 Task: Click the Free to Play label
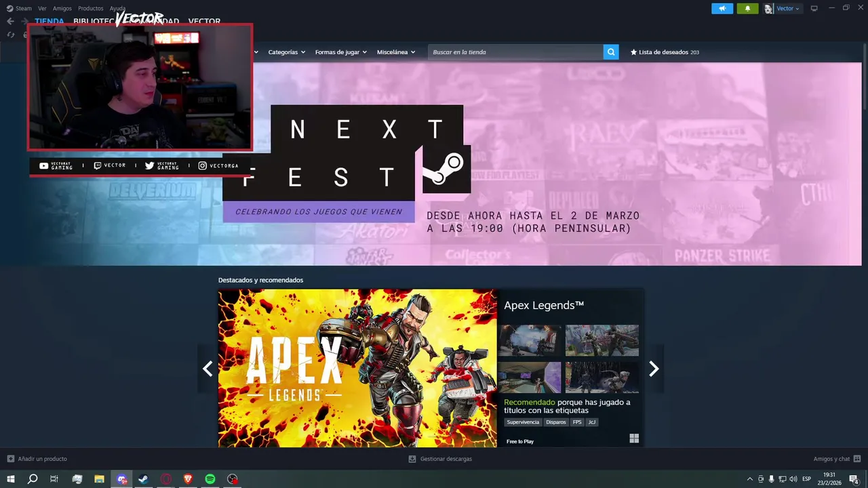pos(520,441)
